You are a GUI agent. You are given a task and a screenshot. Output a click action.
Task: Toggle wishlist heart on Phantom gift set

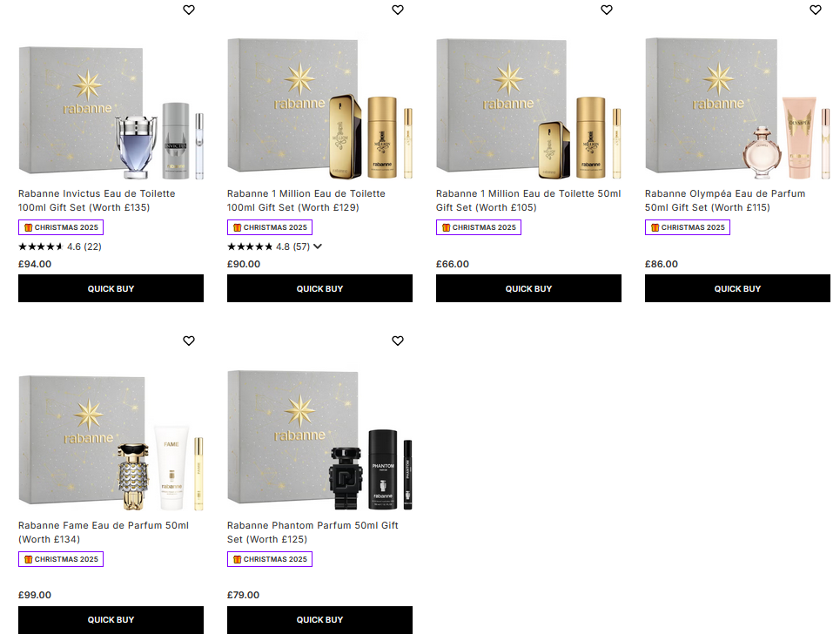[x=398, y=341]
